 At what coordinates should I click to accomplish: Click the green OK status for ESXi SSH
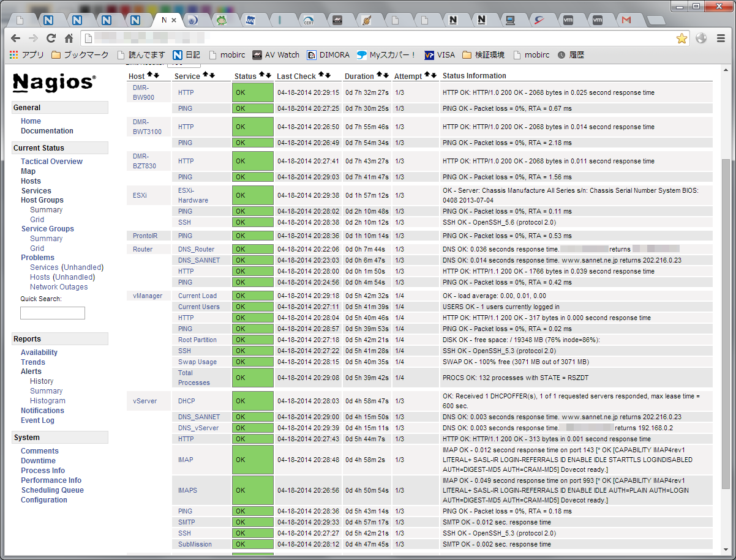pyautogui.click(x=252, y=222)
